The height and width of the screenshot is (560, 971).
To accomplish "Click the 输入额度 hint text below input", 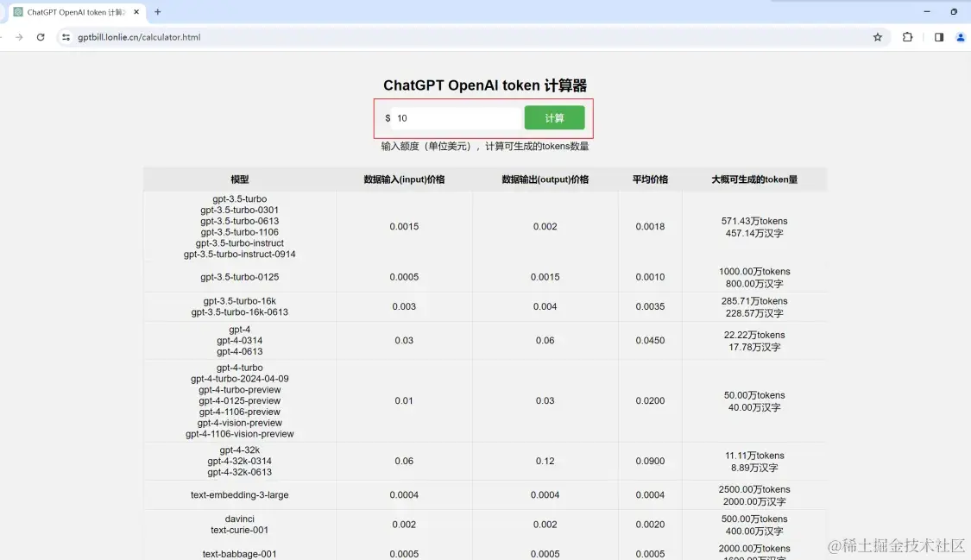I will click(485, 146).
